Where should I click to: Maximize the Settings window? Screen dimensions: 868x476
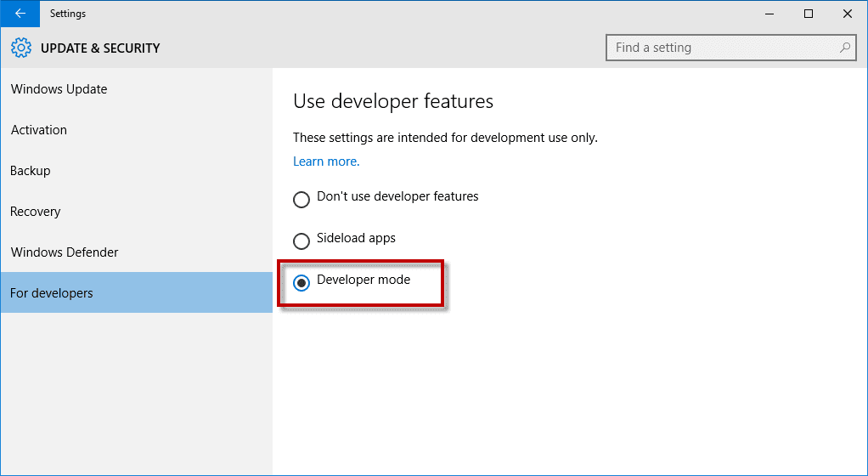click(x=809, y=14)
